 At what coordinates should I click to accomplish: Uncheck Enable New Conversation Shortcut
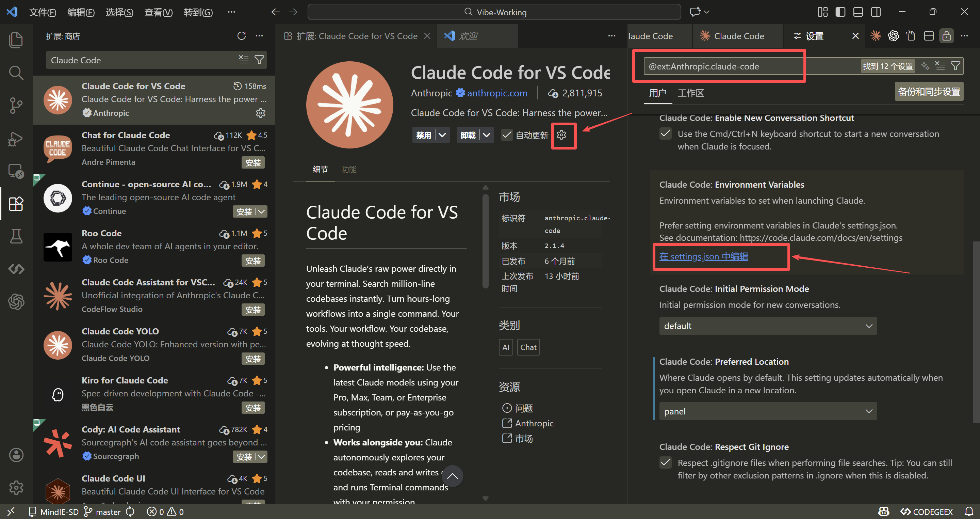pos(665,133)
